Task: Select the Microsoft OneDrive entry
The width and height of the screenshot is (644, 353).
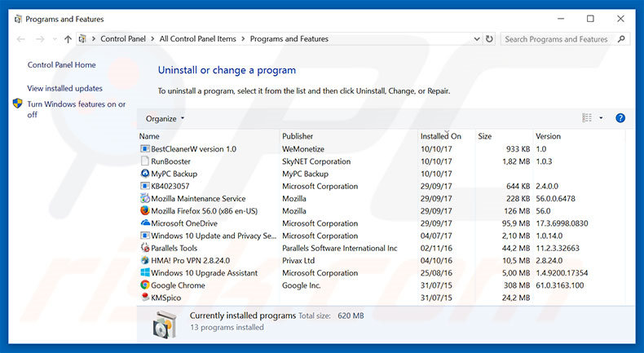Action: [x=184, y=223]
